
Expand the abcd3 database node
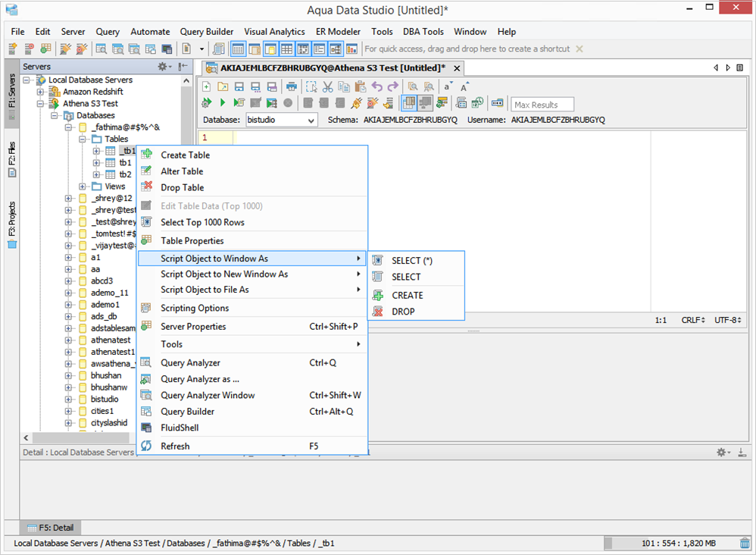pyautogui.click(x=68, y=281)
